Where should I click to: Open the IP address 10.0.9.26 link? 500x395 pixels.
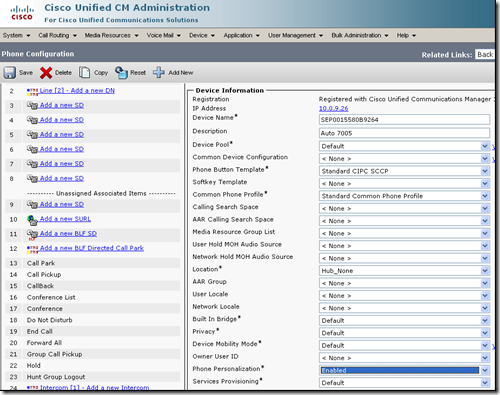(x=334, y=108)
